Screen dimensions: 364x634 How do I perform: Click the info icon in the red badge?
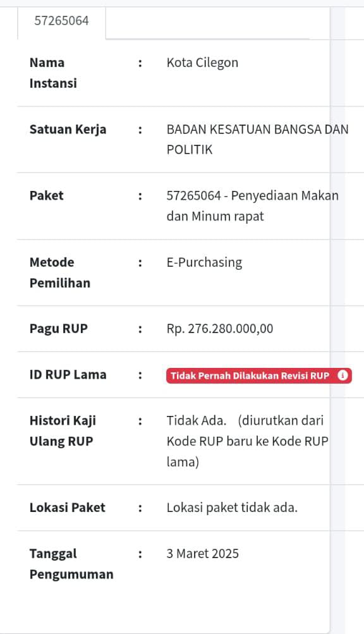[343, 375]
